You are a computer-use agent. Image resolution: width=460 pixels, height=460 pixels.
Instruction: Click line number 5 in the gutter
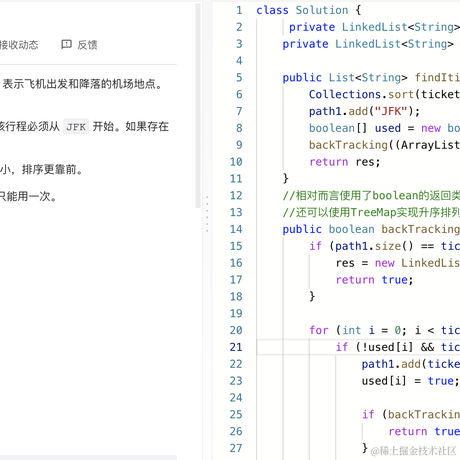(x=239, y=78)
